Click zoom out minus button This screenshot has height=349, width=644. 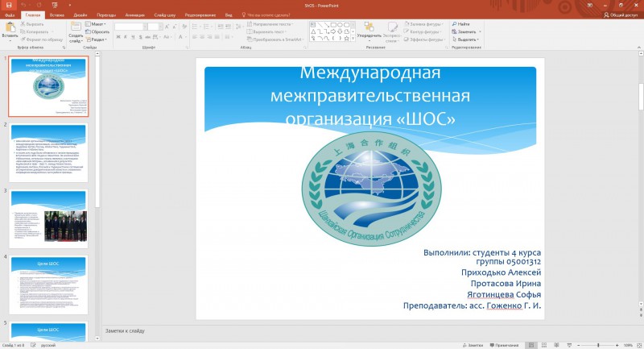click(578, 345)
